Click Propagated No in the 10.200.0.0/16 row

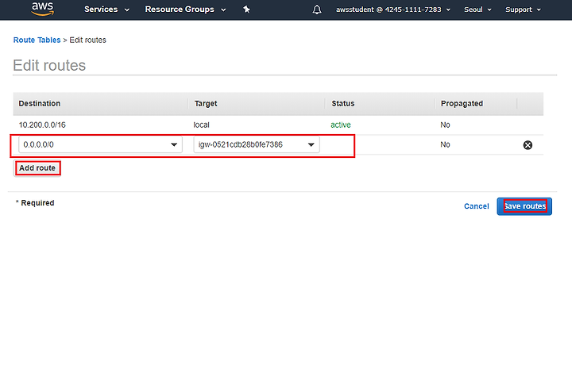point(445,125)
